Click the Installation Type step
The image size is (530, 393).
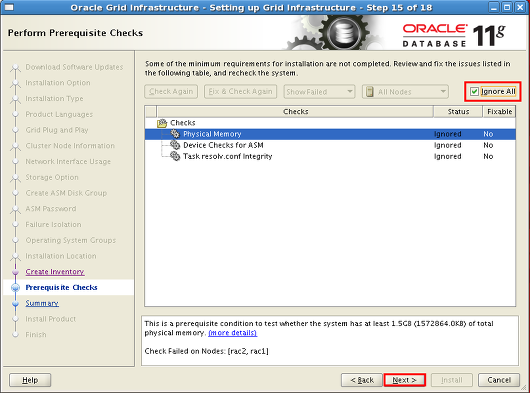[x=54, y=99]
